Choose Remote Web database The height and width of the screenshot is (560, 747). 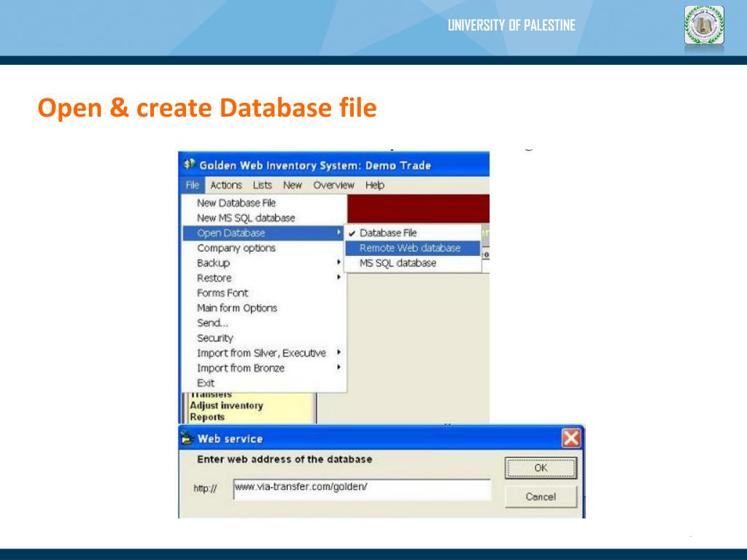tap(413, 248)
